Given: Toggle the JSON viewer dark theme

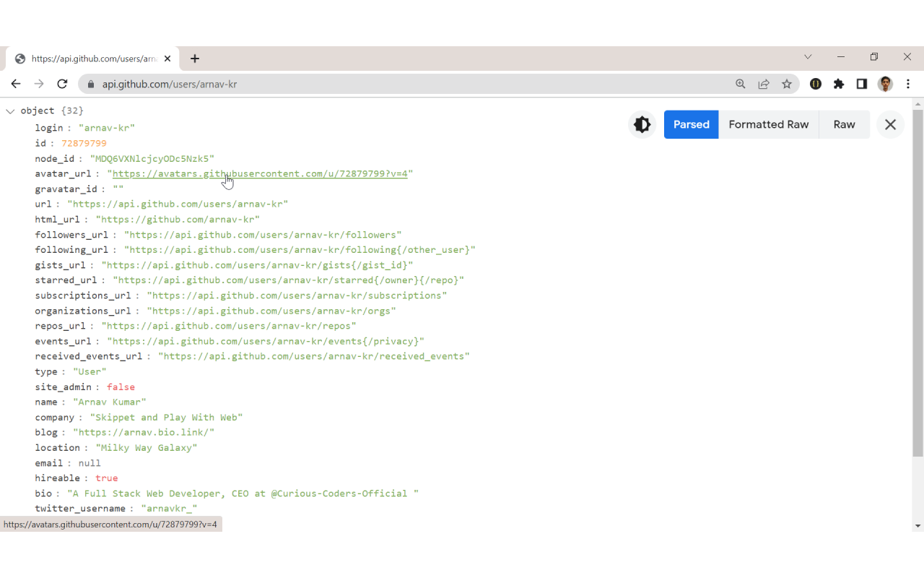Looking at the screenshot, I should pyautogui.click(x=642, y=124).
